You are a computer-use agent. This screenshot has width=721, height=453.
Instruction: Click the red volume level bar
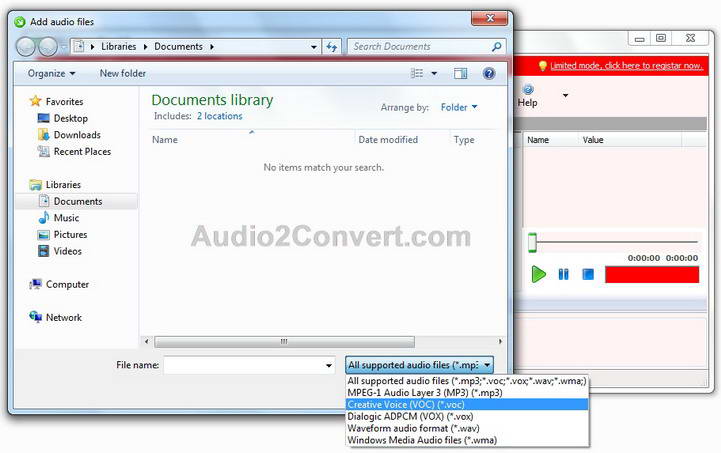click(652, 275)
